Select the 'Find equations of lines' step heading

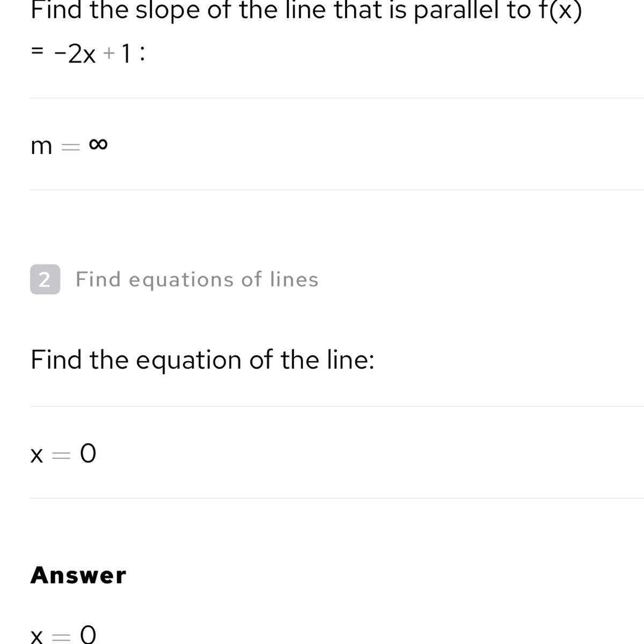[196, 280]
